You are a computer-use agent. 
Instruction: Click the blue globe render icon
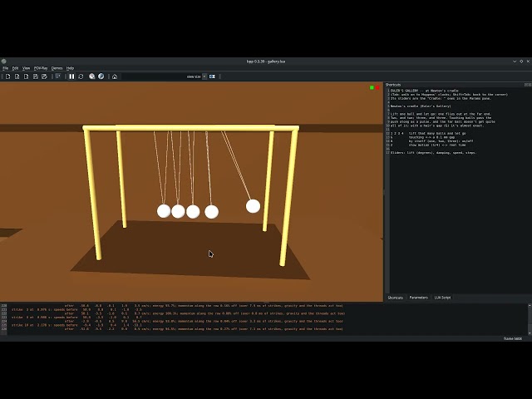coord(101,76)
